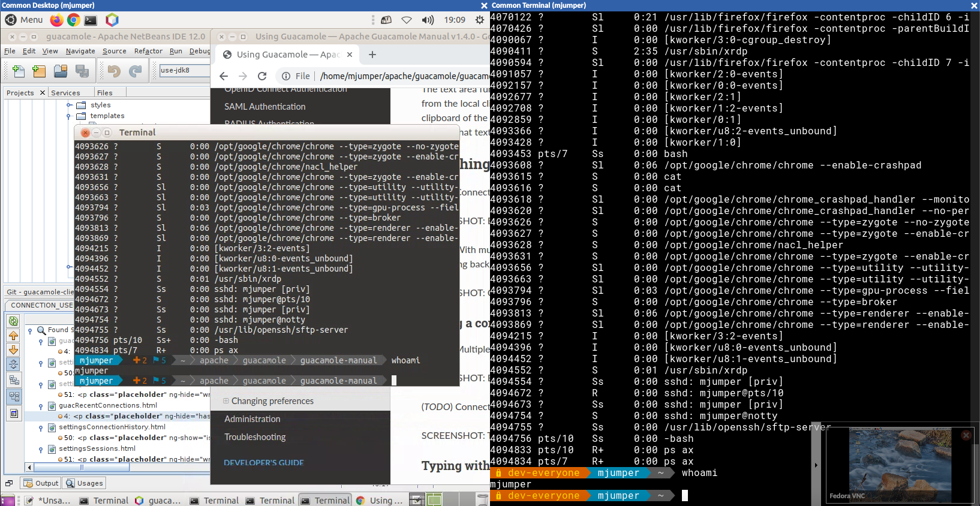Launch Firefox from the top panel

tap(56, 20)
